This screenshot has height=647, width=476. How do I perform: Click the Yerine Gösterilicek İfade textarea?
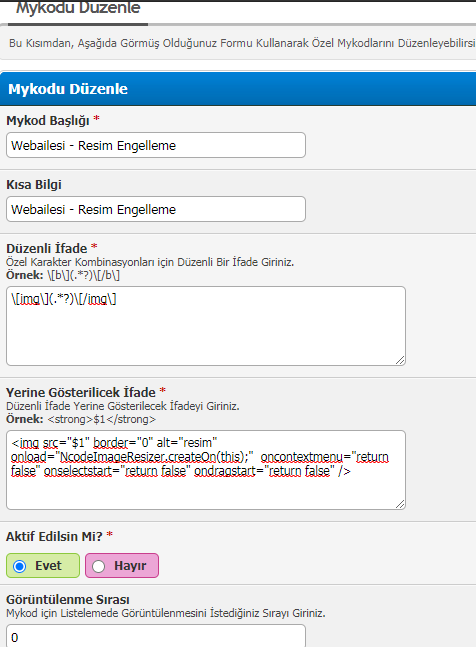(x=206, y=470)
